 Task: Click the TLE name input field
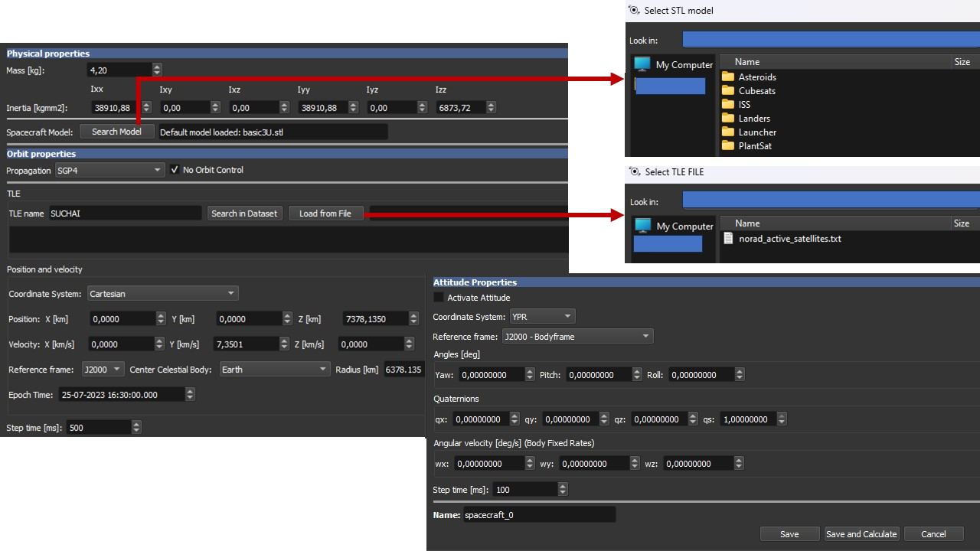[125, 214]
